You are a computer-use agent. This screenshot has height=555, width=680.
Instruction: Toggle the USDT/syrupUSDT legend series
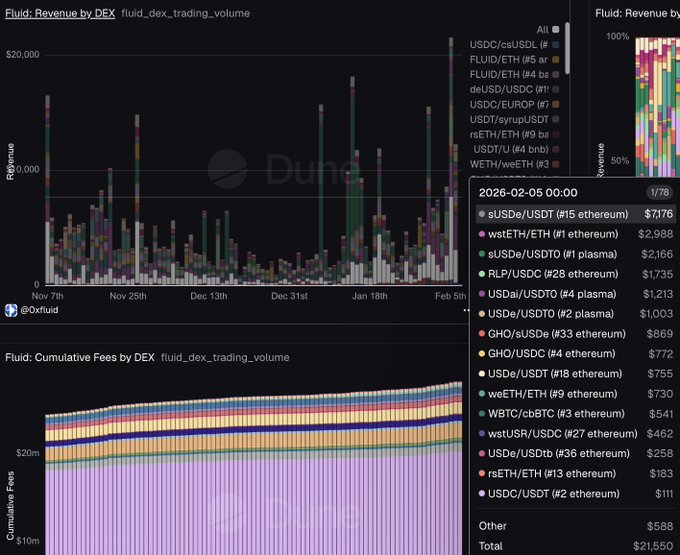pos(514,119)
